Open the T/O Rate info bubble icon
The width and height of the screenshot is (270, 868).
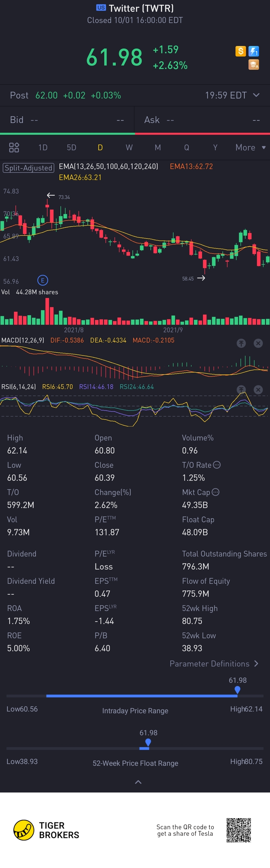217,465
